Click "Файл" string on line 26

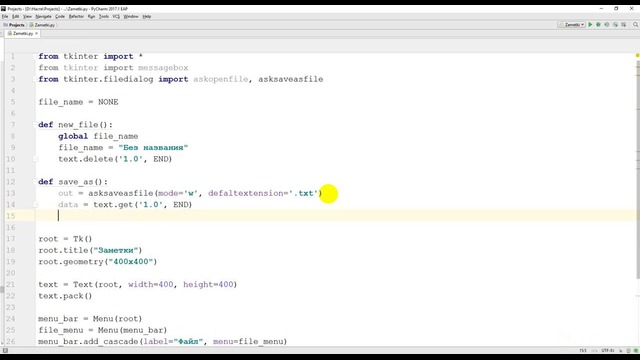click(189, 342)
